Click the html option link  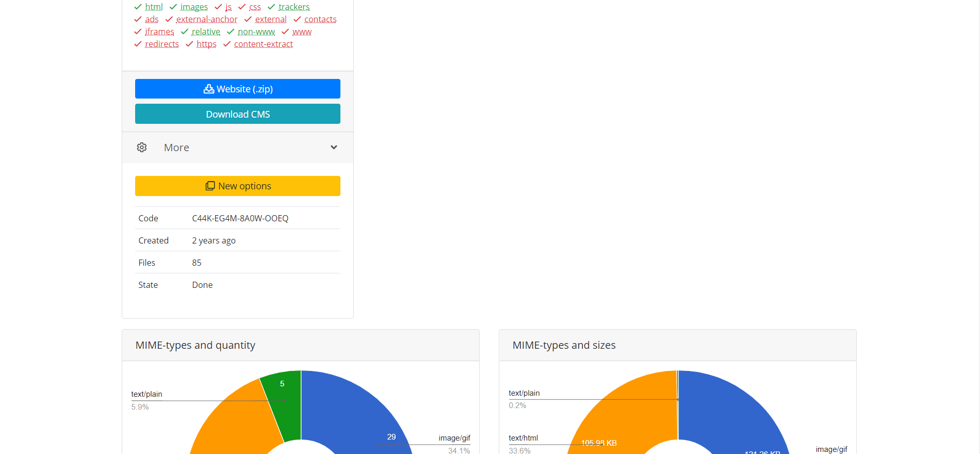pos(154,7)
